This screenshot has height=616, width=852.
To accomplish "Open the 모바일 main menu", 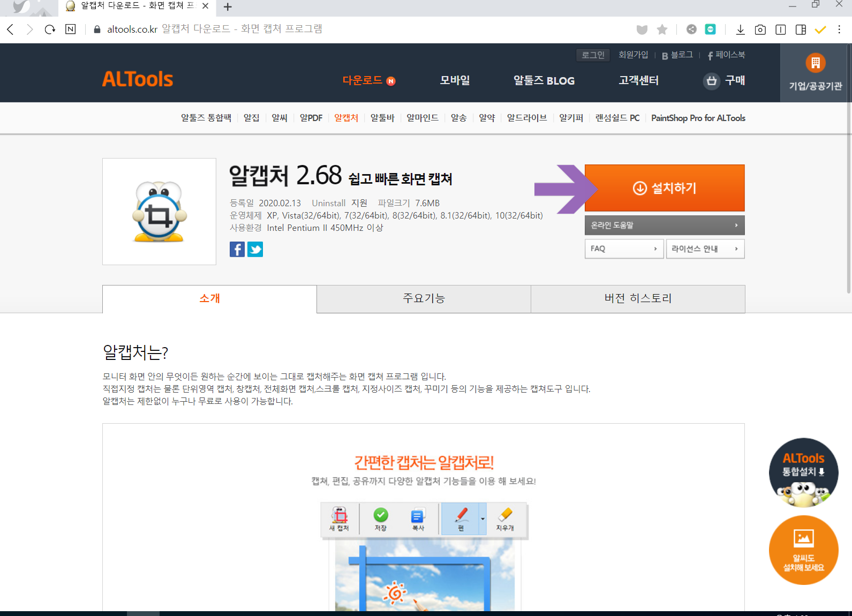I will pyautogui.click(x=455, y=80).
